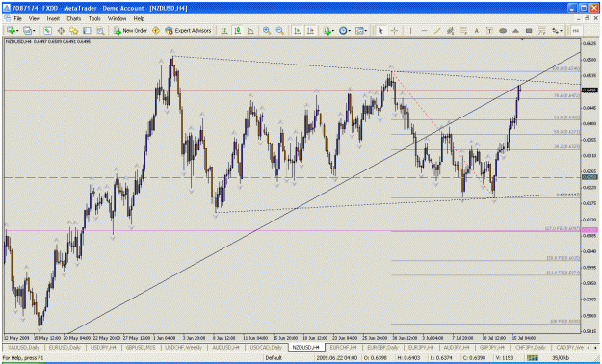Screen dimensions: 602x364
Task: Select the Text 'A' tool
Action: 477,31
